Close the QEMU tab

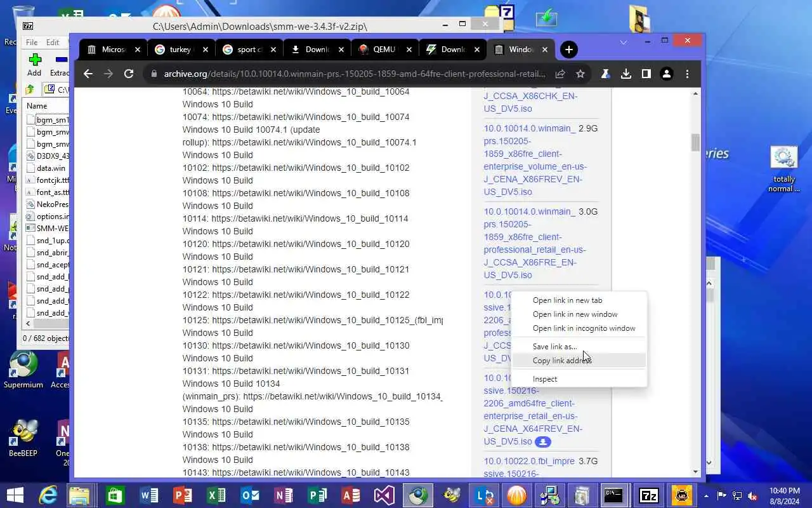point(409,50)
